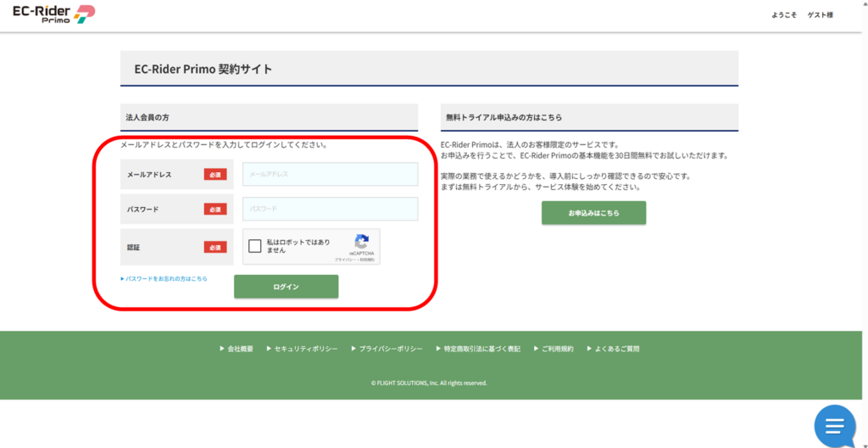Open the chat widget bubble icon

[x=834, y=425]
